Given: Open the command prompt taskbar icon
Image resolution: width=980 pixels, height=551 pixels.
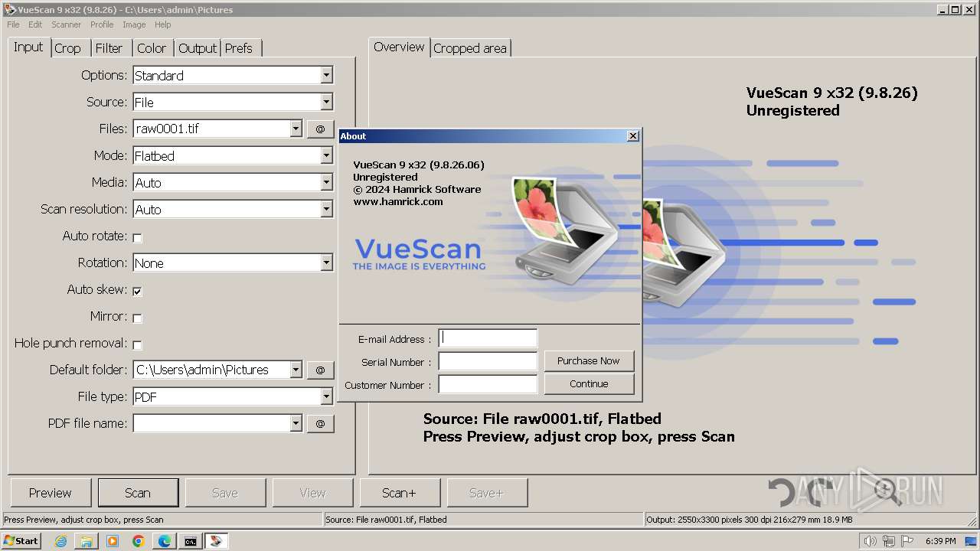Looking at the screenshot, I should coord(191,541).
